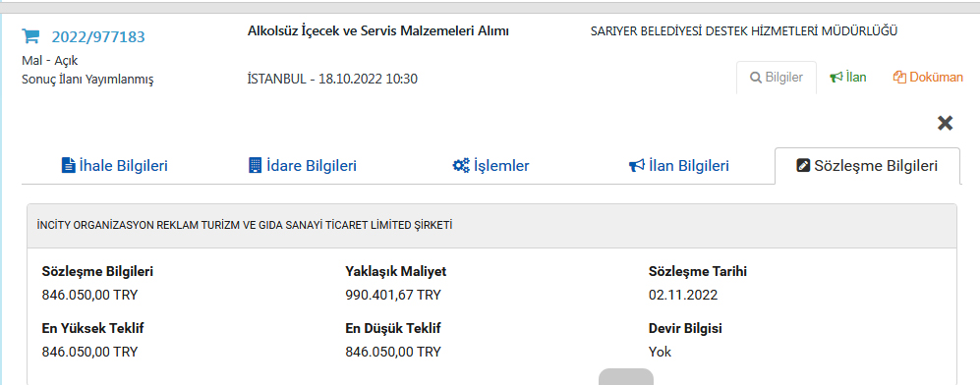Click the shopping cart icon beside 2022/977183
This screenshot has height=385, width=980.
point(30,36)
